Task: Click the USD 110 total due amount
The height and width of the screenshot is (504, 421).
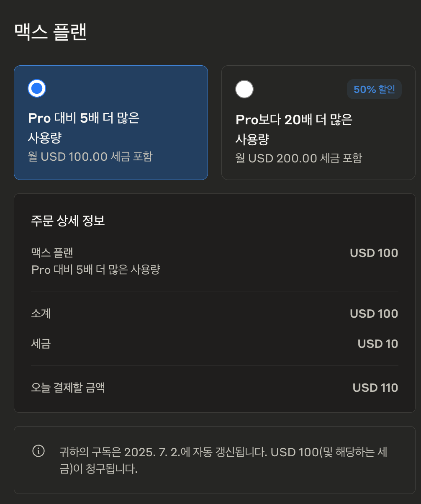Action: [375, 388]
